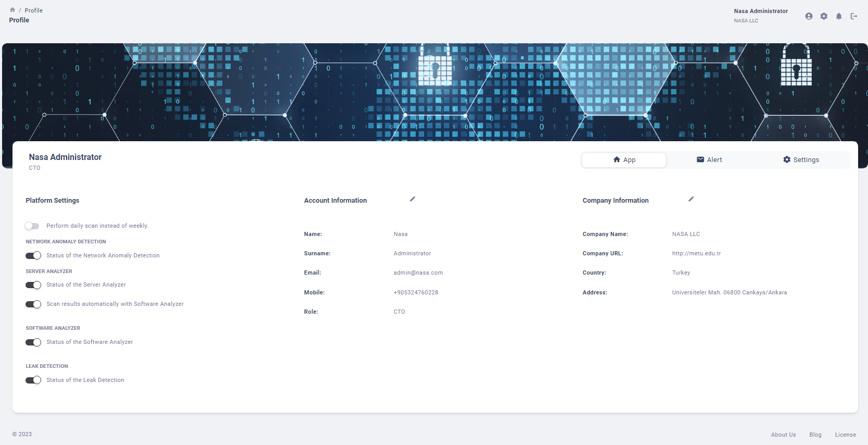Viewport: 868px width, 445px height.
Task: Click the NASA LLC label in header
Action: (746, 21)
